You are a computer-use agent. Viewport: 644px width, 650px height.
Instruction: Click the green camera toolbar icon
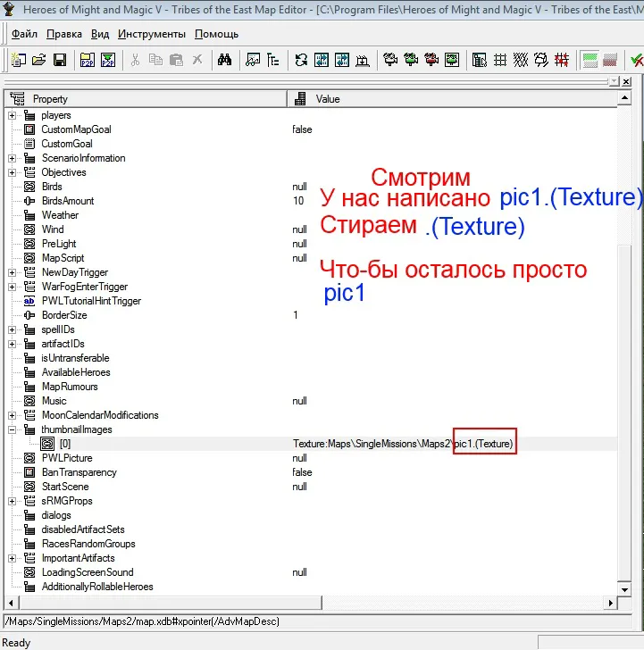(x=411, y=61)
